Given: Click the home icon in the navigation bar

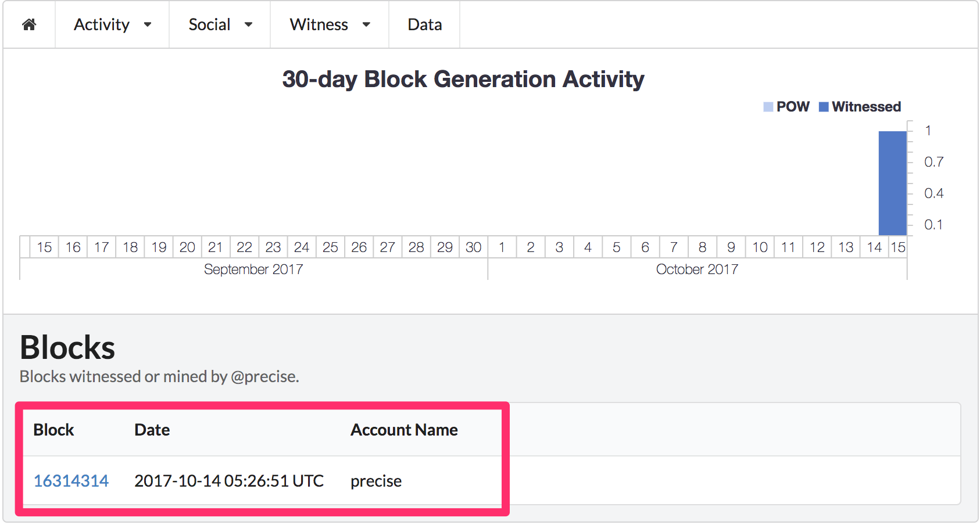Looking at the screenshot, I should (x=29, y=24).
